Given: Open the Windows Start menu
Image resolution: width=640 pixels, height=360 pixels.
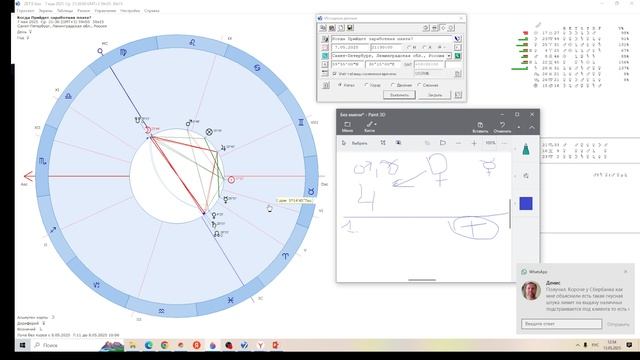Looking at the screenshot, I should point(22,345).
